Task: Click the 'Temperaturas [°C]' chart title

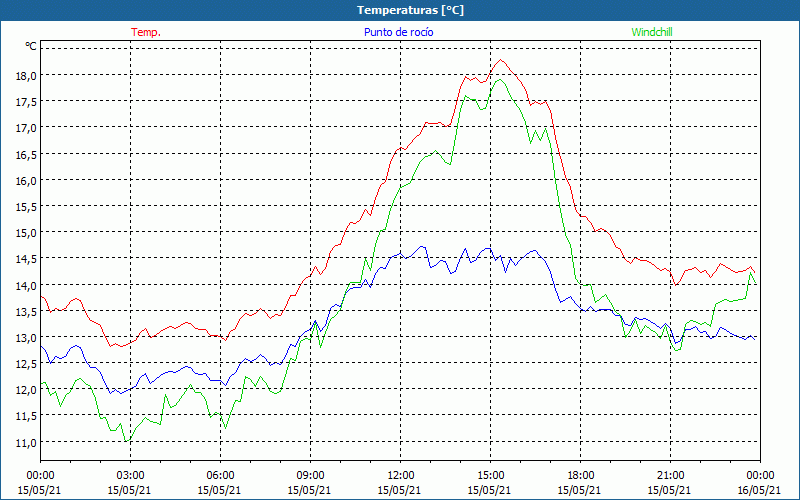Action: click(410, 10)
